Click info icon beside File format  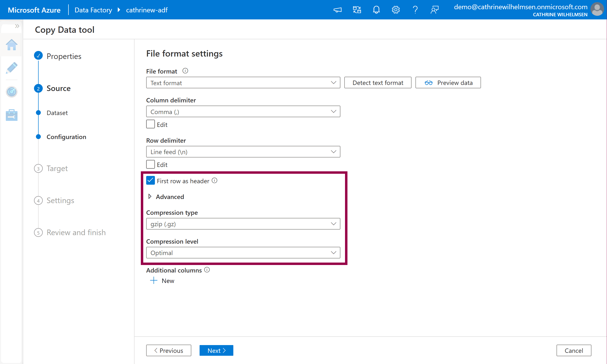185,71
